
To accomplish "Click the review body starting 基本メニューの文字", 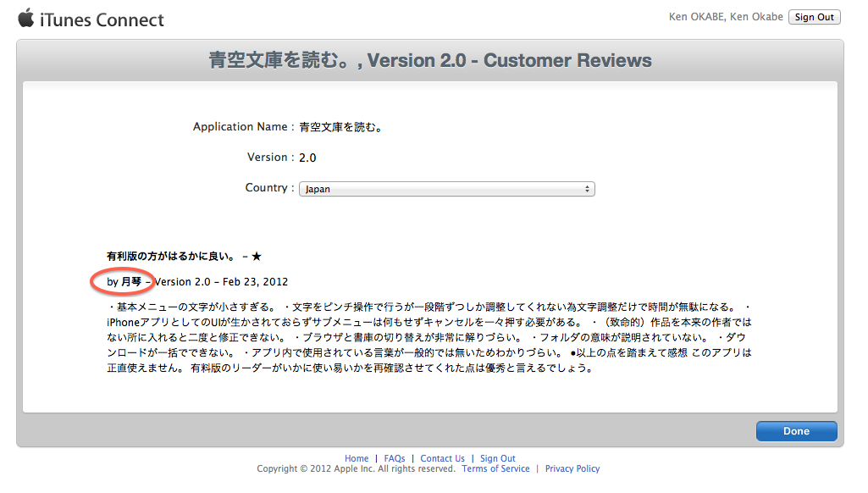I will pos(429,337).
